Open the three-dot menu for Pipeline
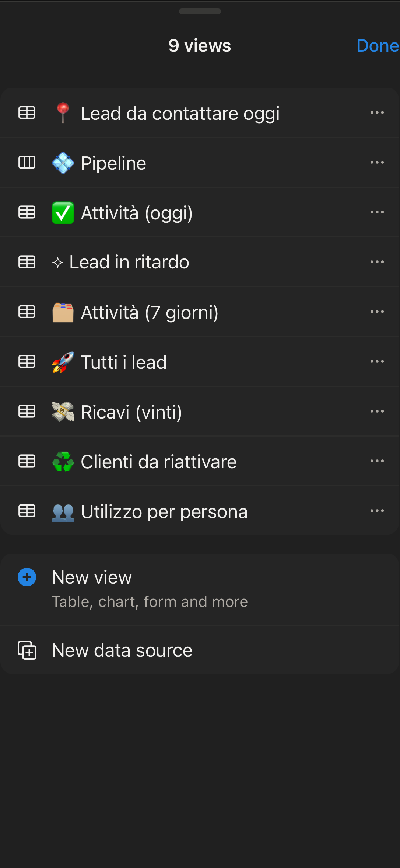Image resolution: width=400 pixels, height=868 pixels. pos(377,163)
